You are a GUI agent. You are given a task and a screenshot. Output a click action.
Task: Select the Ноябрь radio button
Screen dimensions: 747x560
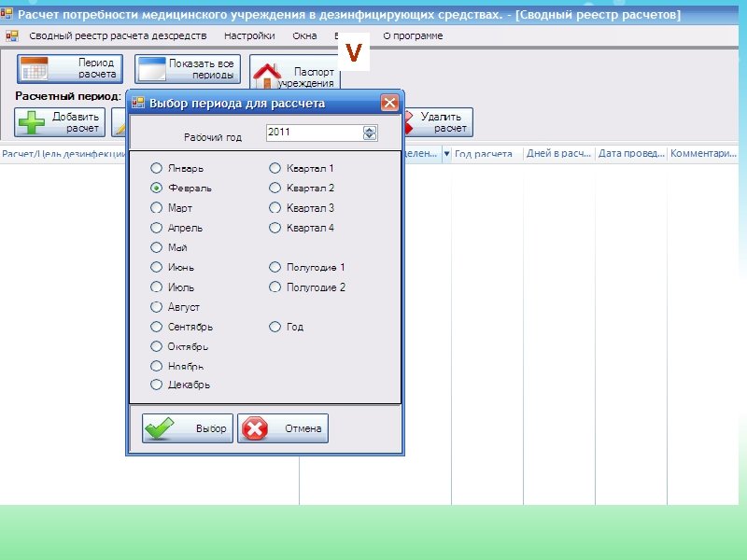click(156, 366)
